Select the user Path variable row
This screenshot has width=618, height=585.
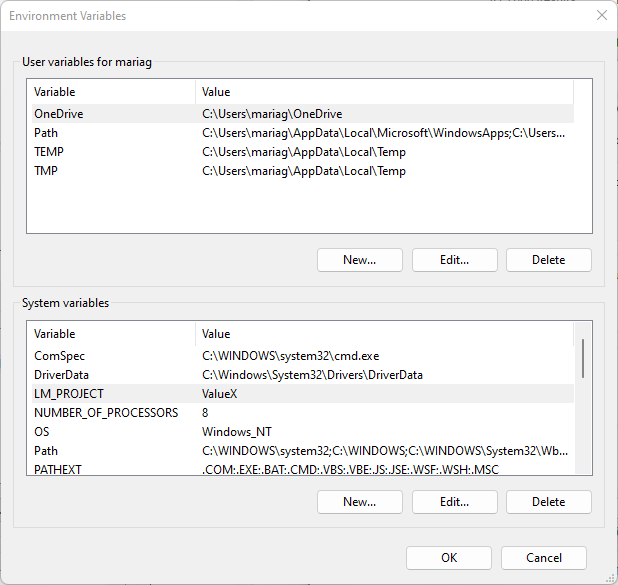pos(46,133)
